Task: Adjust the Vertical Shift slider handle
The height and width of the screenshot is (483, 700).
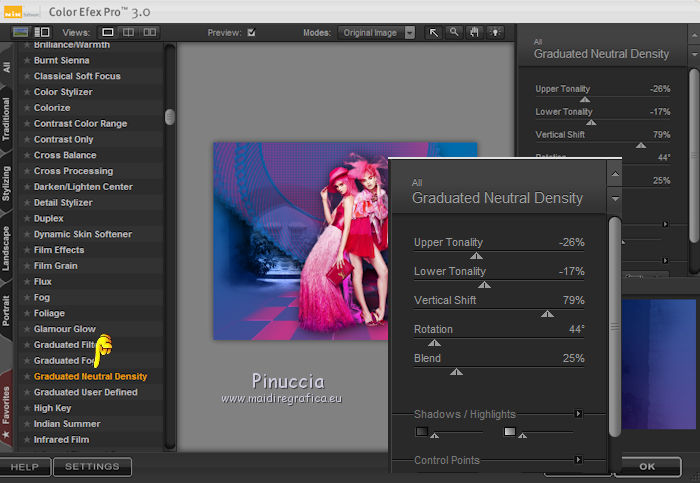Action: (x=547, y=313)
